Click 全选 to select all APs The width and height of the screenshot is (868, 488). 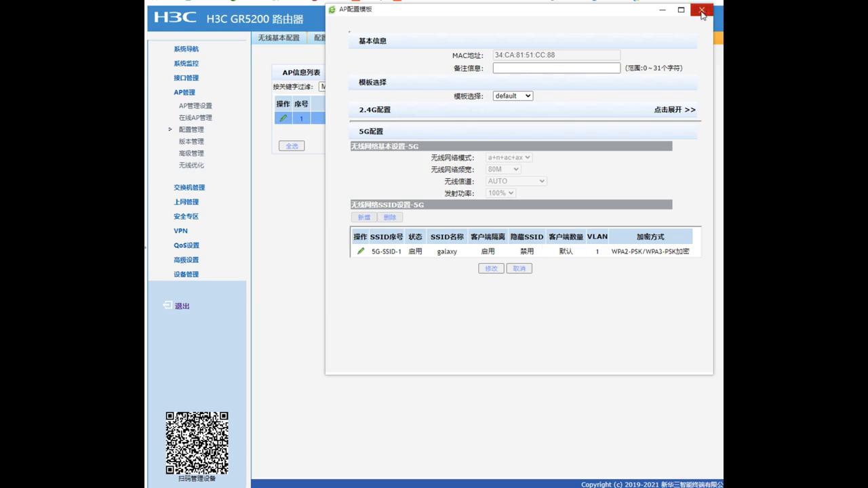pyautogui.click(x=291, y=145)
